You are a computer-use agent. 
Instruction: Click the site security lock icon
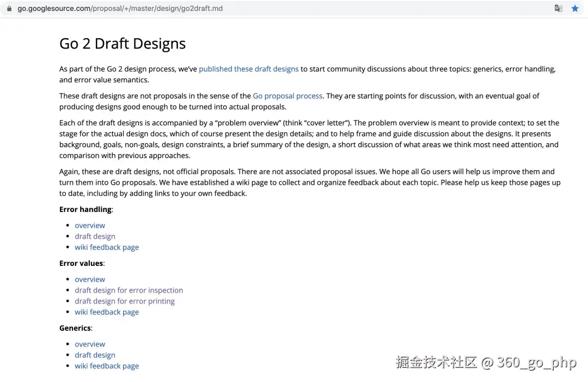[x=9, y=9]
